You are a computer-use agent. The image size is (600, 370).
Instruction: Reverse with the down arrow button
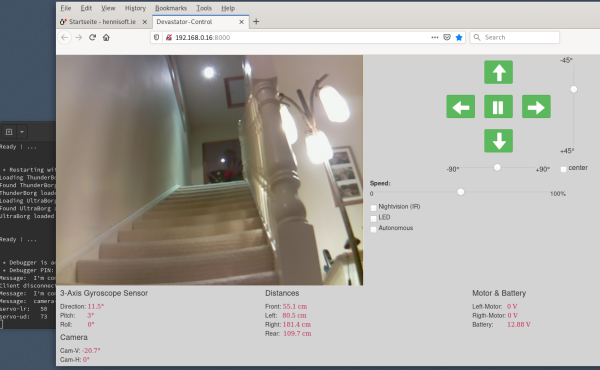(498, 141)
